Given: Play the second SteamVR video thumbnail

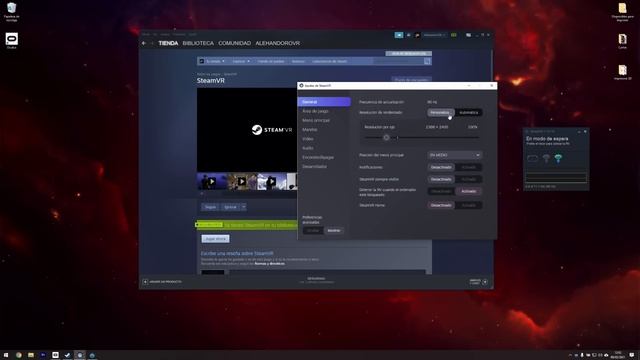Looking at the screenshot, I should pyautogui.click(x=242, y=181).
